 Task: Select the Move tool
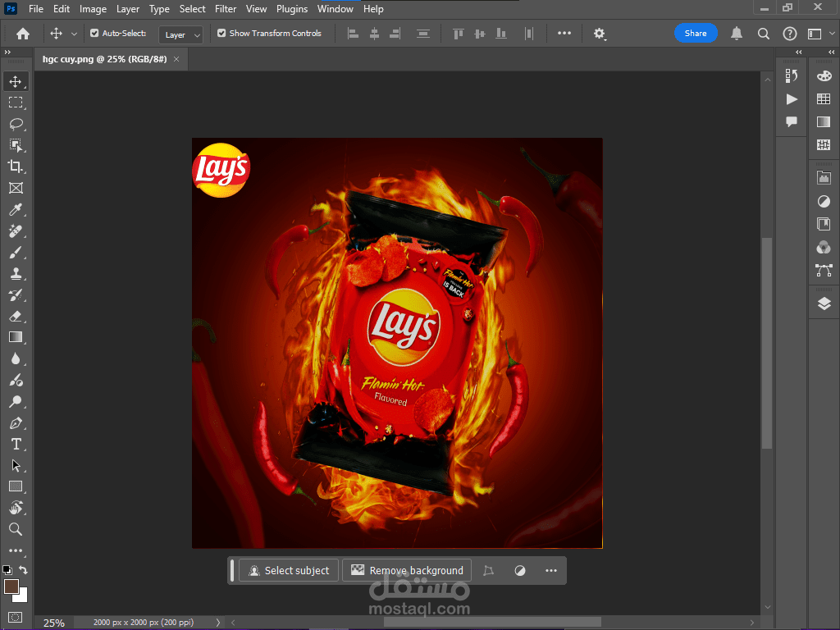pos(16,81)
